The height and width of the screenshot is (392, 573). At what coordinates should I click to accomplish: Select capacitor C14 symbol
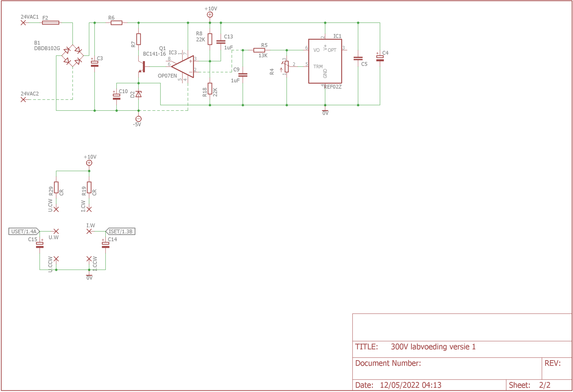tap(105, 245)
